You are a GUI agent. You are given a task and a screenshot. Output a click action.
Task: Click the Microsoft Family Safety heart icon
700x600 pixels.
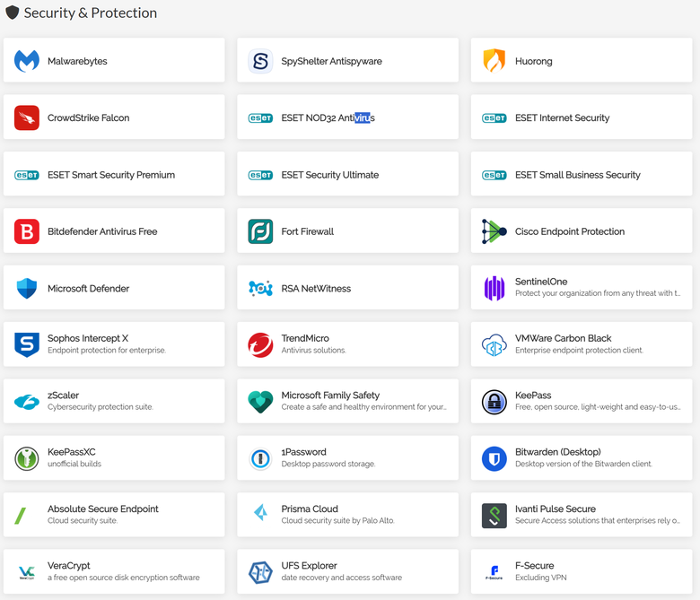[260, 402]
